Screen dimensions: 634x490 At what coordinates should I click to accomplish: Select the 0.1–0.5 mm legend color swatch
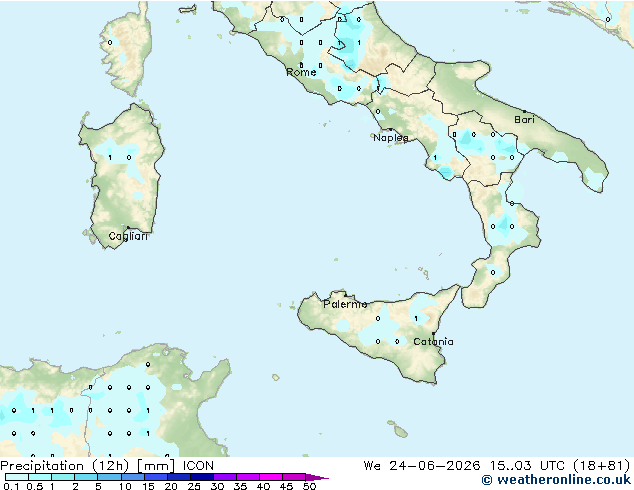tap(17, 477)
